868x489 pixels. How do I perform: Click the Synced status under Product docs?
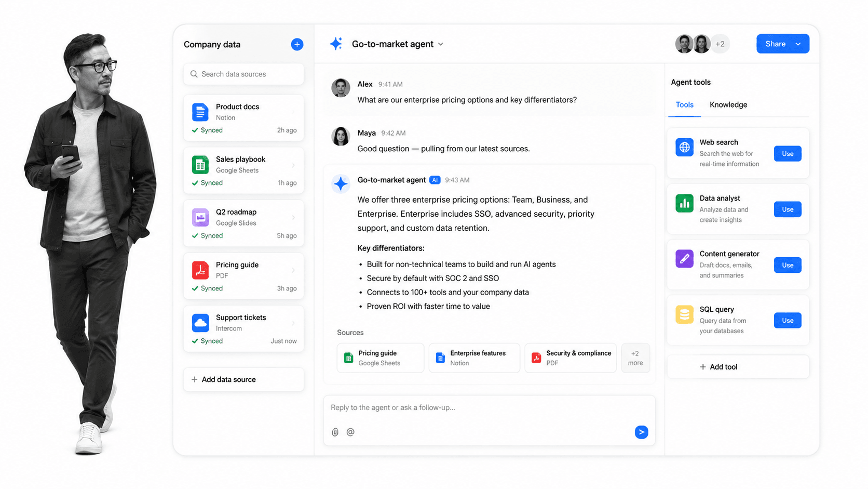(207, 130)
